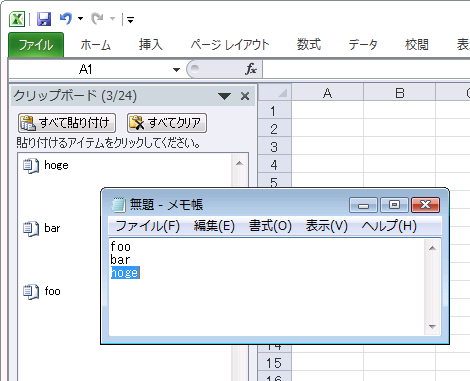This screenshot has width=470, height=381.
Task: Select row 4 header
Action: 275,165
